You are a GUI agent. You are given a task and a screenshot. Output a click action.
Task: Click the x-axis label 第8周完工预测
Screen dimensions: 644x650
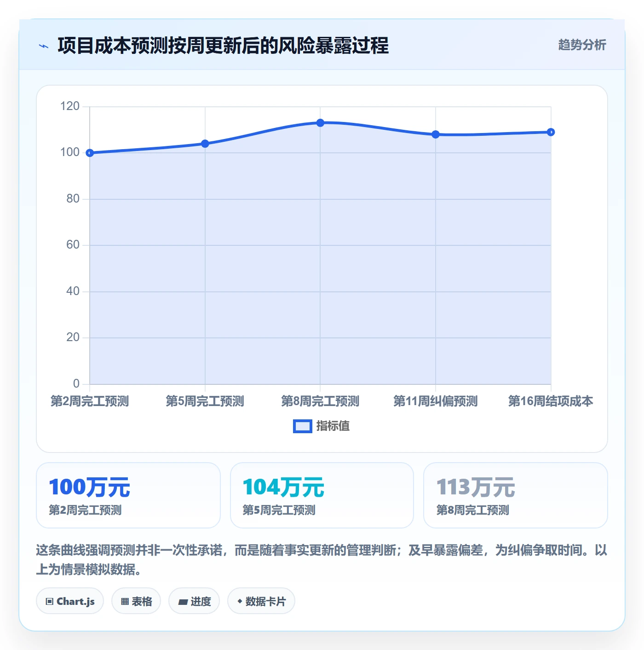[x=320, y=401]
